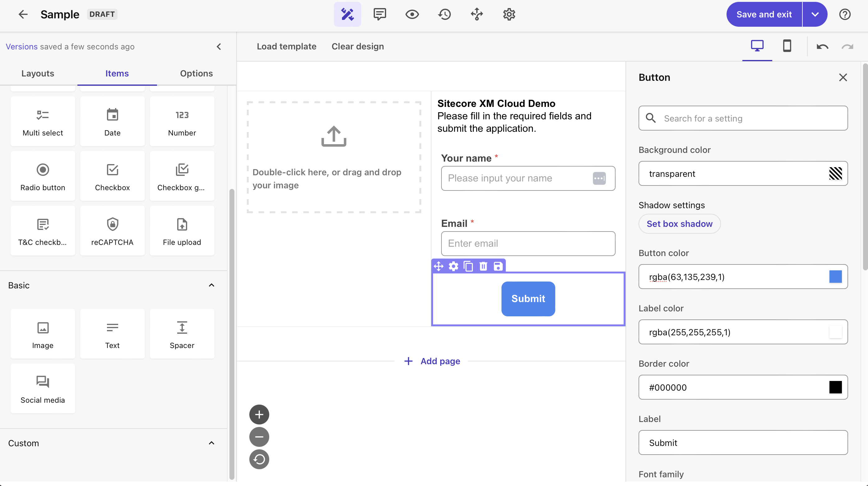Click the Your name input field
Image resolution: width=868 pixels, height=486 pixels.
click(x=528, y=178)
